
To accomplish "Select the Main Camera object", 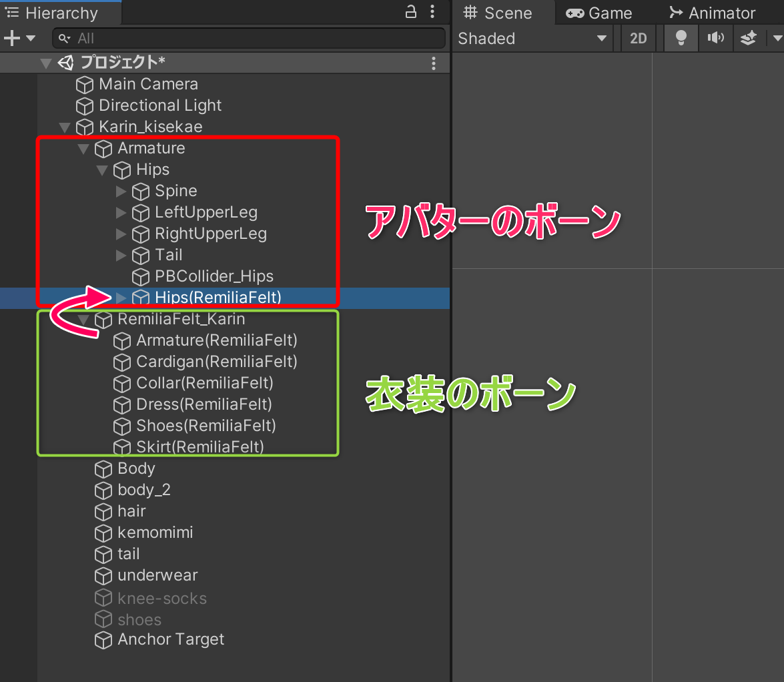I will coord(149,84).
